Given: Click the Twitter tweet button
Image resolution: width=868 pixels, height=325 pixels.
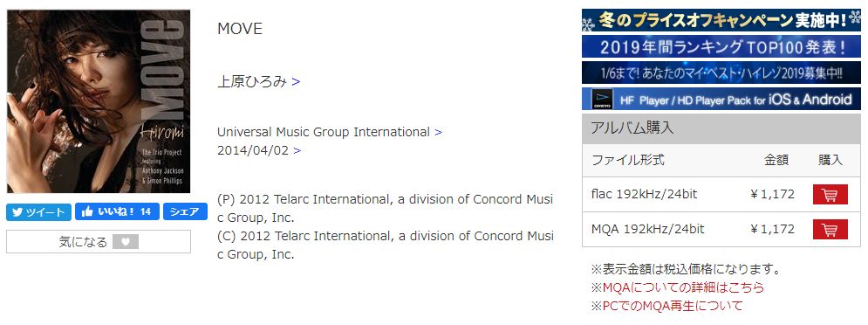Looking at the screenshot, I should tap(38, 211).
